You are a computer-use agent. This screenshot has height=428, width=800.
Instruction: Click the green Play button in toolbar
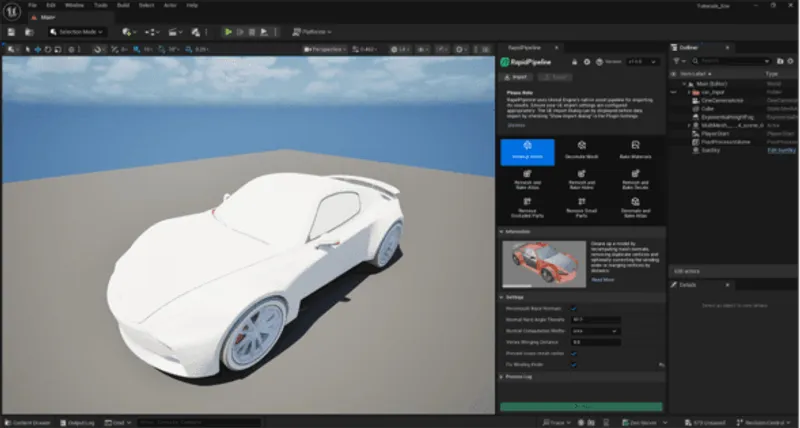click(228, 31)
